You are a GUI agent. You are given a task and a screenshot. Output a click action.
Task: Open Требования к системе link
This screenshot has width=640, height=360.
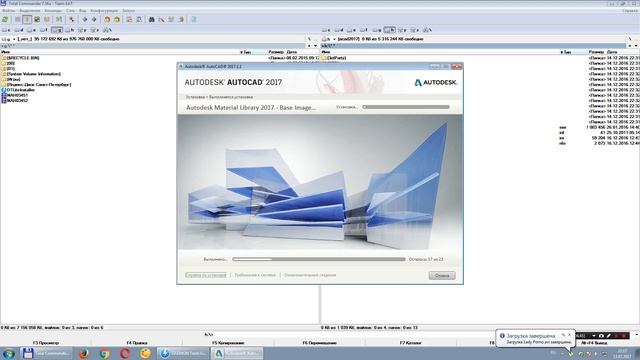[255, 275]
